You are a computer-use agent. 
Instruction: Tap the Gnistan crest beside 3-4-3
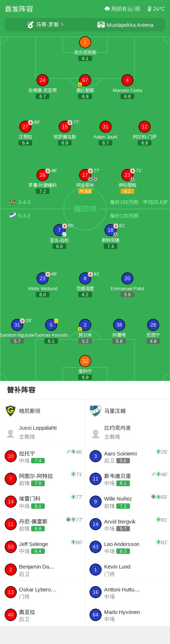point(13,202)
